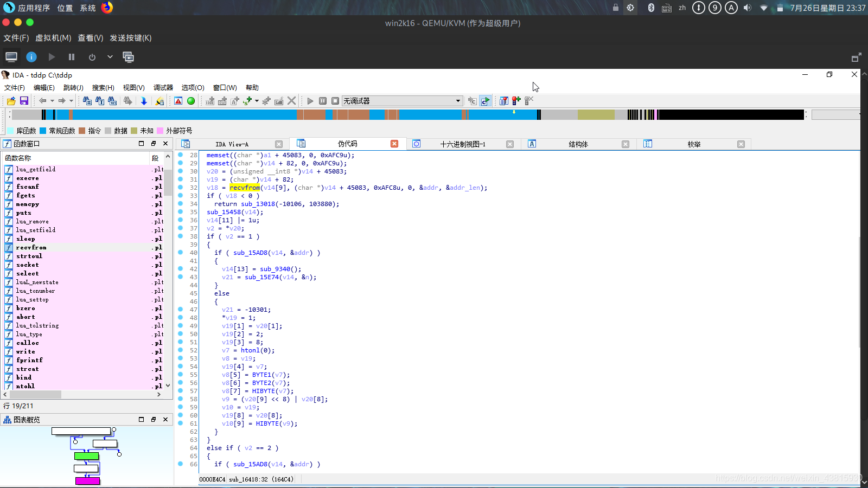Open the IDA 调试器 menu
Image resolution: width=868 pixels, height=488 pixels.
coord(163,88)
